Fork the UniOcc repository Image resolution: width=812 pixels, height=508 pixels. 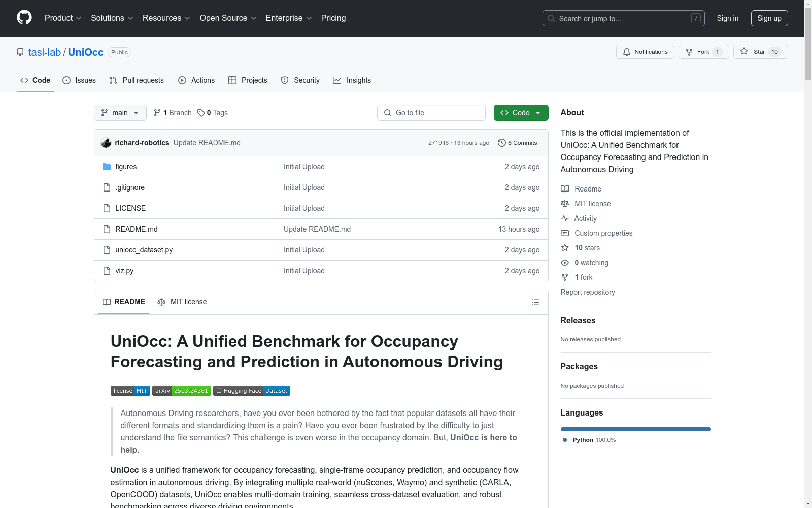(x=703, y=52)
